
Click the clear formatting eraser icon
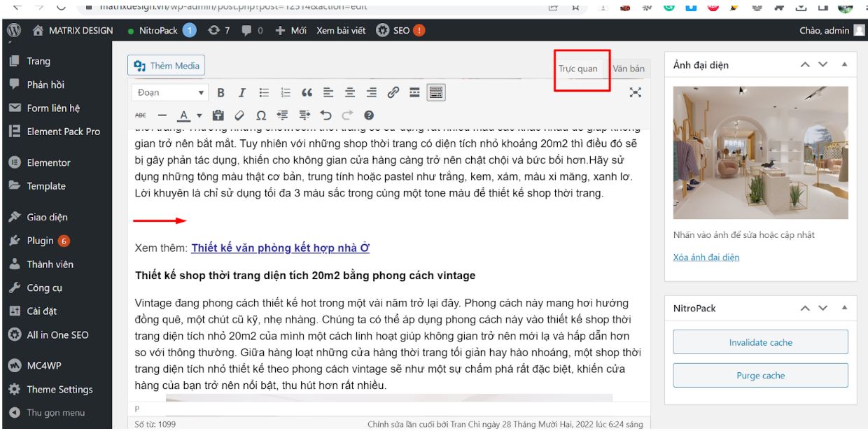(239, 115)
